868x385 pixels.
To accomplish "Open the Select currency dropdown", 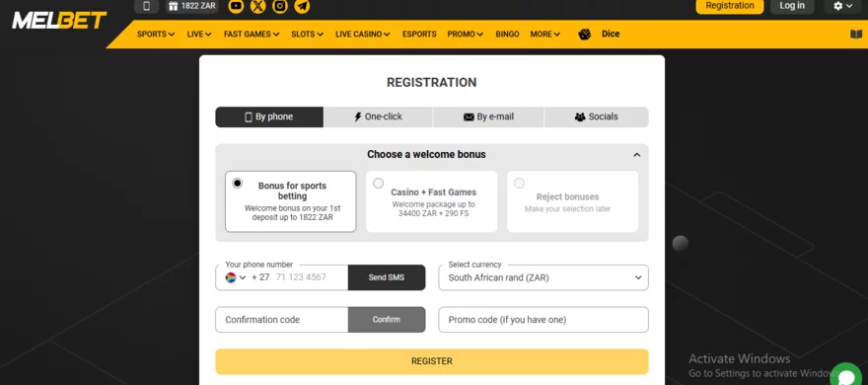I will point(543,277).
